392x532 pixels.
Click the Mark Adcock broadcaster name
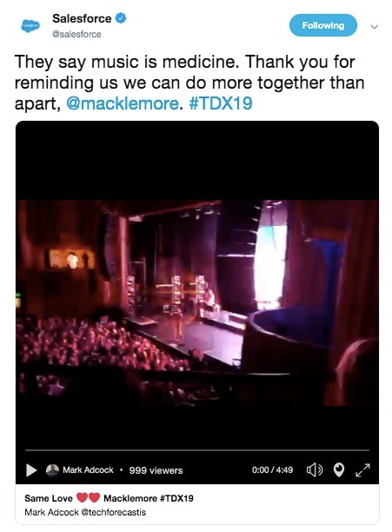click(x=88, y=470)
